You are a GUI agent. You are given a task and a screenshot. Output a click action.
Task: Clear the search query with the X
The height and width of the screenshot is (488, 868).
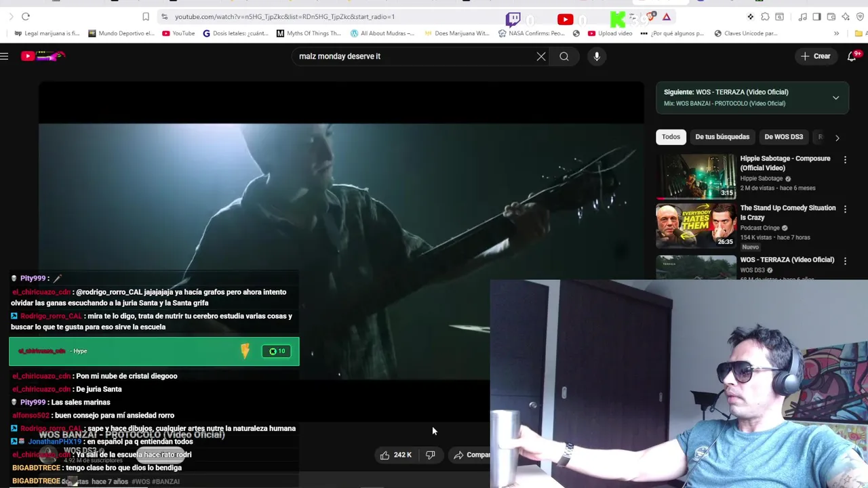[x=541, y=56]
